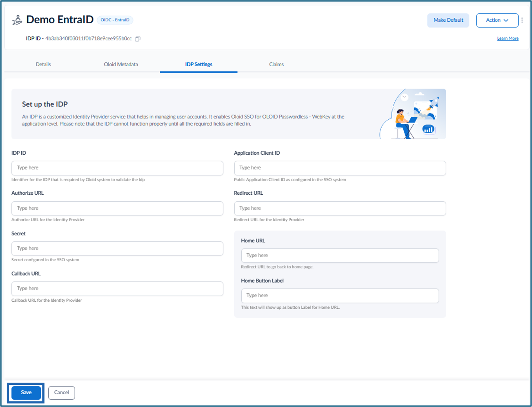The width and height of the screenshot is (532, 407).
Task: Click 'Public Application Client ID' helper text
Action: (290, 180)
